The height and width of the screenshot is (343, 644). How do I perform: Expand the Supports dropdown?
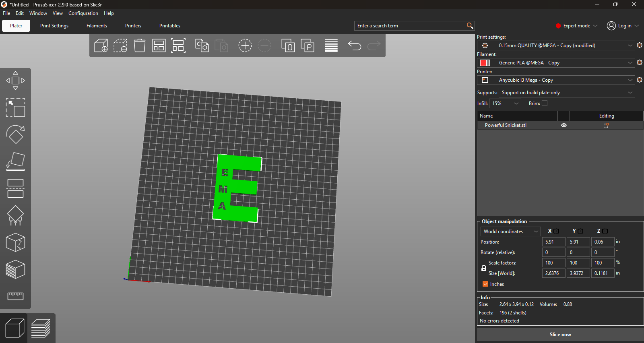pyautogui.click(x=567, y=93)
